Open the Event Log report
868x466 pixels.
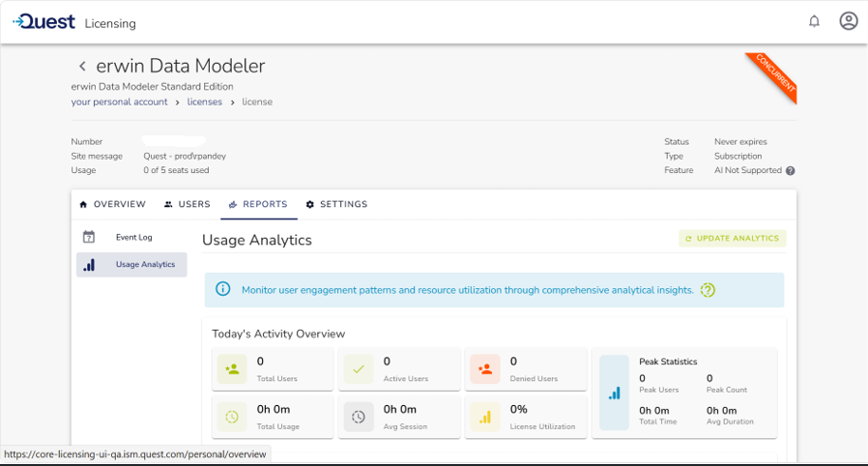131,237
